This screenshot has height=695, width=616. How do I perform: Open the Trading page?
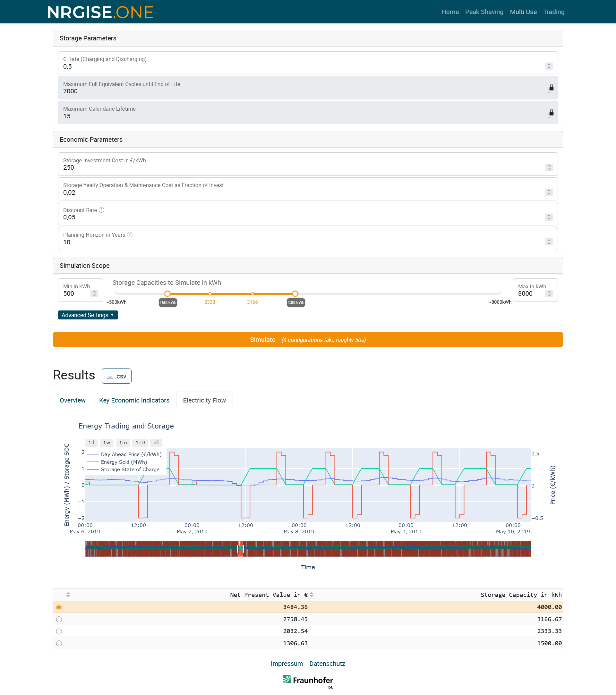click(554, 12)
